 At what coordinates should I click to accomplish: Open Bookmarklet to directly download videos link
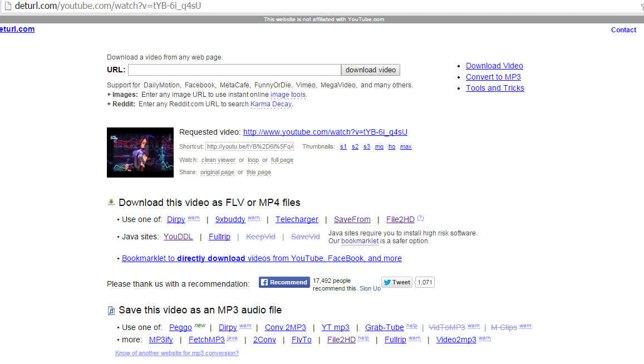click(262, 258)
